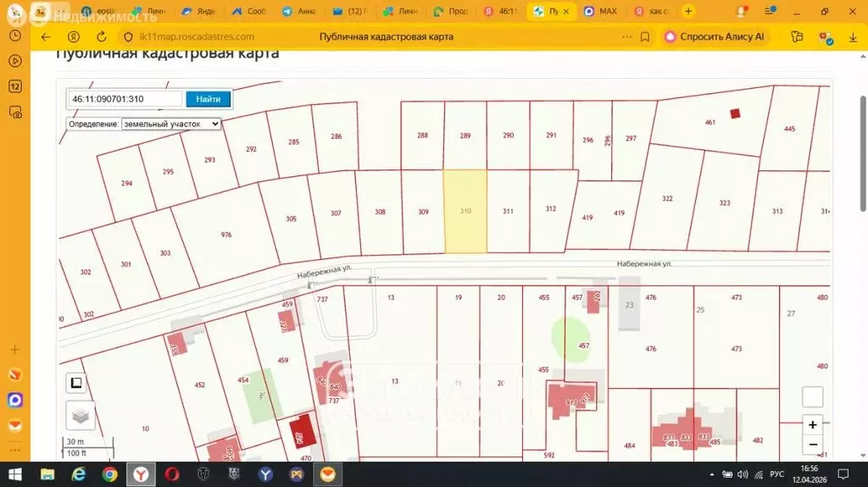Click the Спросить Алису AI button

[x=715, y=37]
